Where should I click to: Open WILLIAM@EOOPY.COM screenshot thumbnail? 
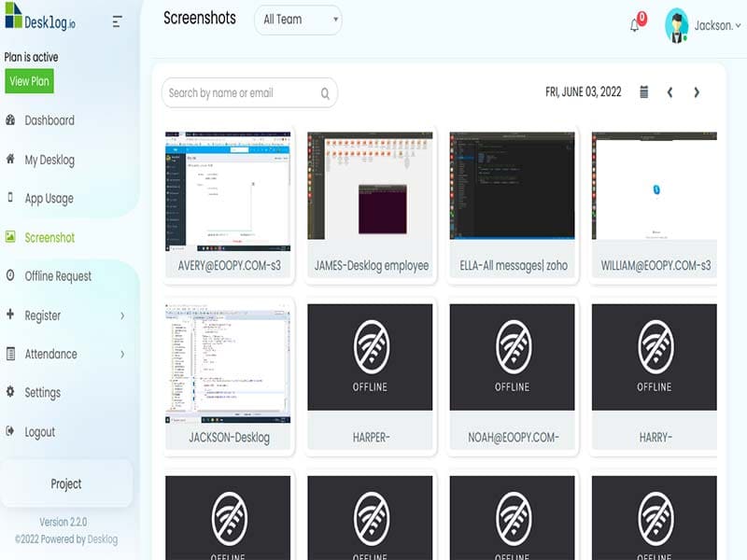coord(655,186)
